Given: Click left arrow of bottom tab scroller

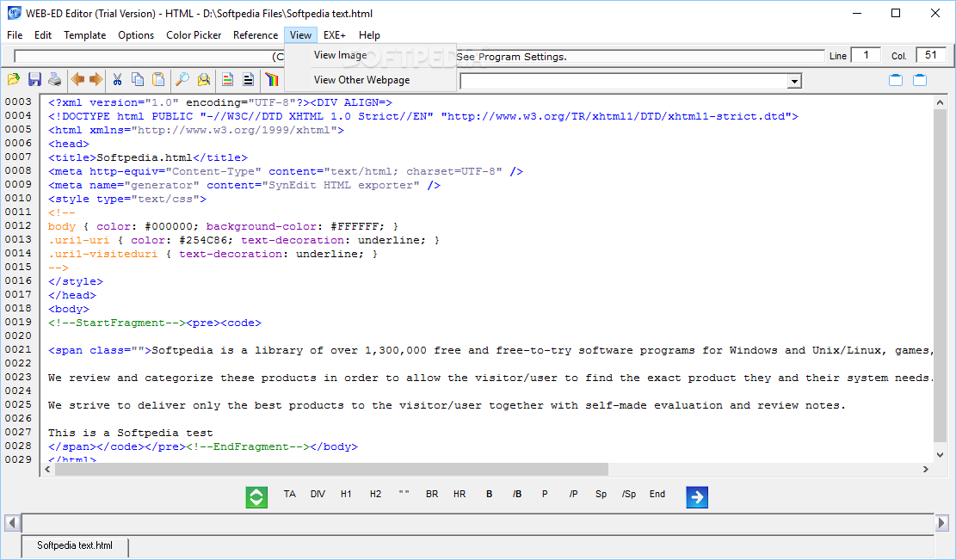Looking at the screenshot, I should point(11,523).
